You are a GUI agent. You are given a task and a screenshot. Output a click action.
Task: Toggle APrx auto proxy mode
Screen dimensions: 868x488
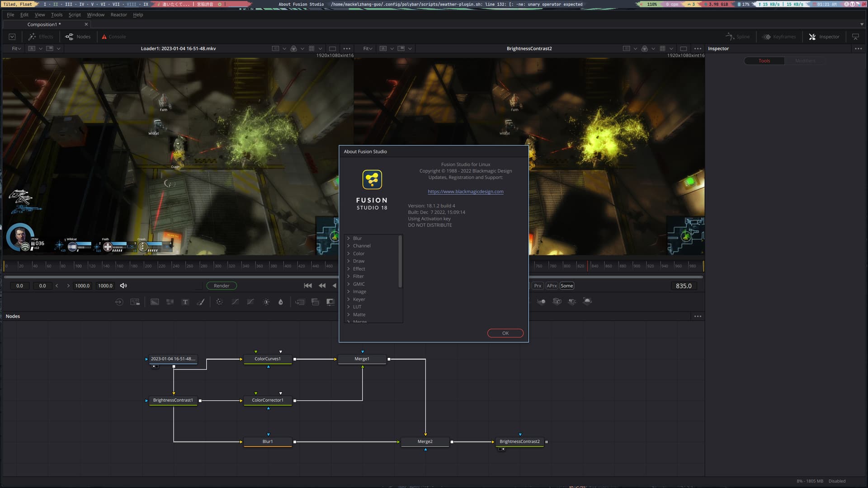click(552, 286)
